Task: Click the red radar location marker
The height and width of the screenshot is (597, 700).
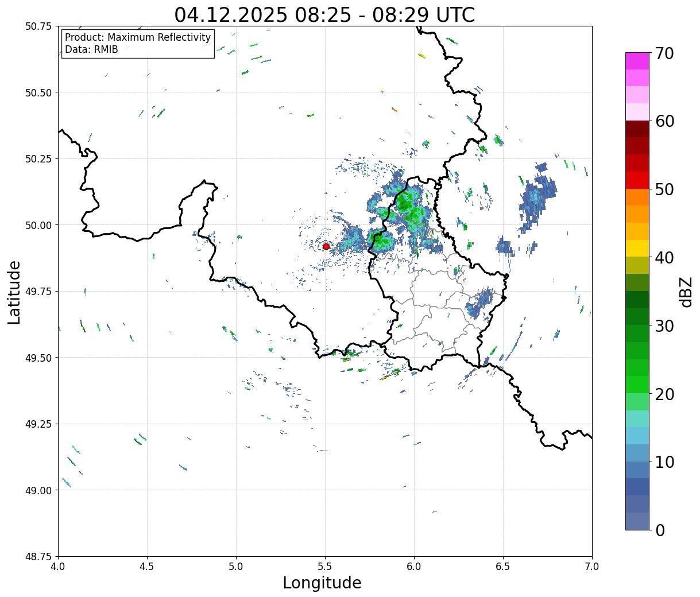Action: point(326,246)
